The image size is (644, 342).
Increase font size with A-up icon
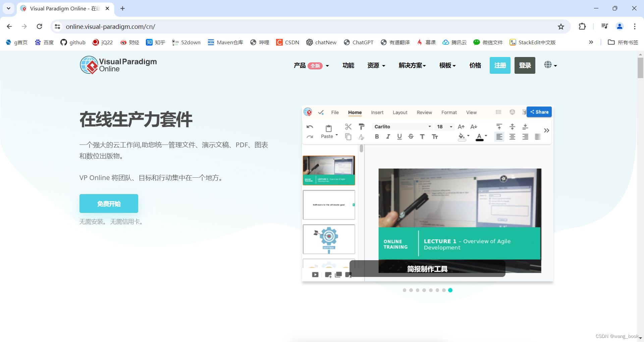[x=461, y=127]
